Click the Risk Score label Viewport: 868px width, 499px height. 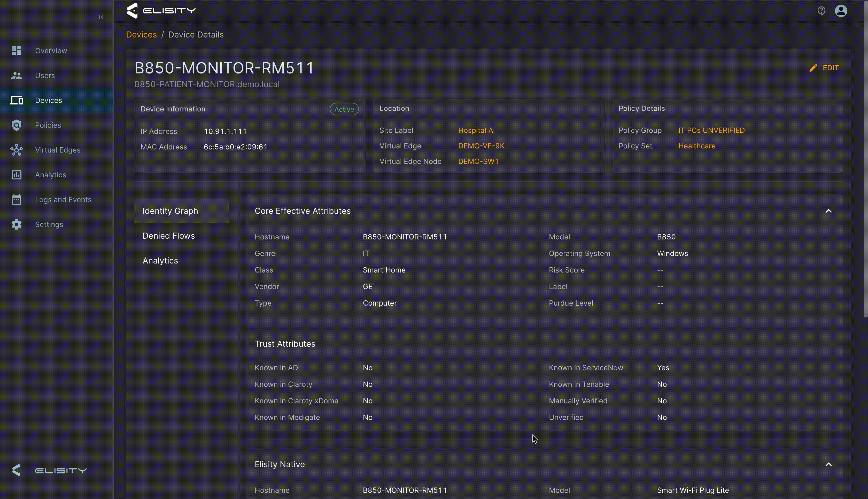(x=567, y=270)
